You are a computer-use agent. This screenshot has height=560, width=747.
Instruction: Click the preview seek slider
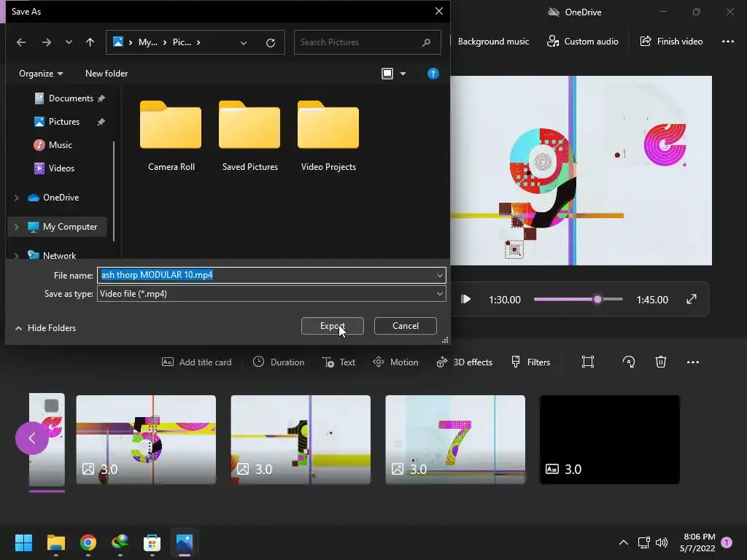click(578, 299)
